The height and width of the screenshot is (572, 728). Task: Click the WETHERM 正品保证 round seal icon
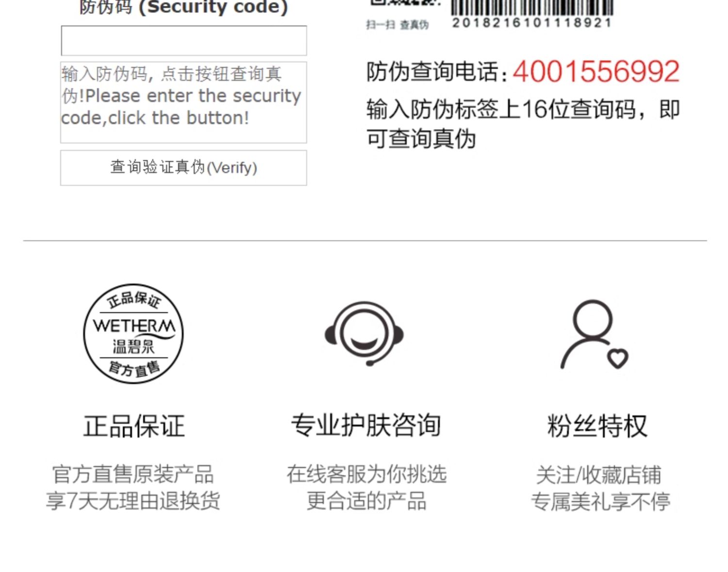click(133, 334)
